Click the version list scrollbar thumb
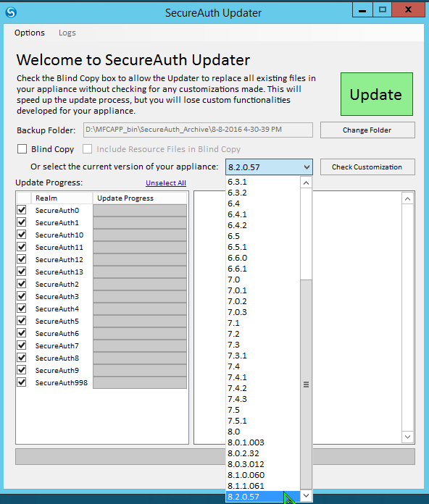Viewport: 429px width, 504px height. (x=306, y=385)
